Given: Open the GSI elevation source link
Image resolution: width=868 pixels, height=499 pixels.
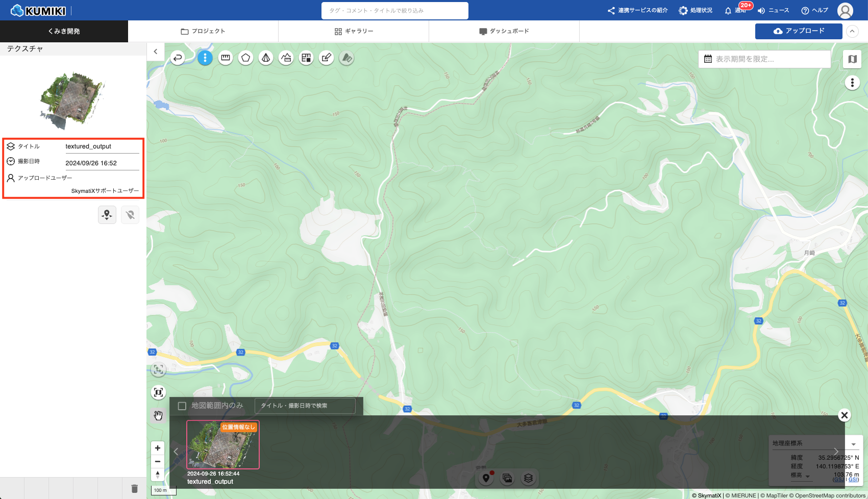Looking at the screenshot, I should coord(853,480).
